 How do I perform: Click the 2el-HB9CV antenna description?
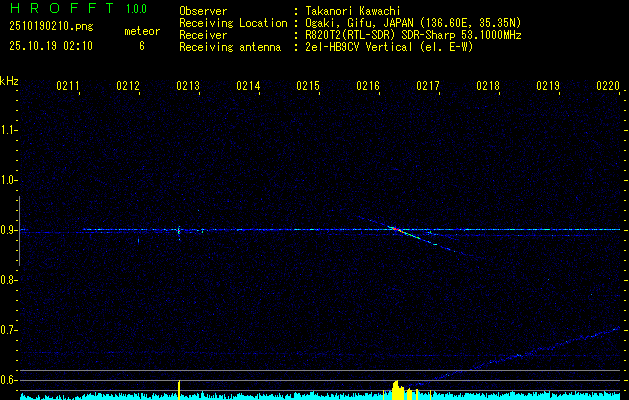point(389,47)
